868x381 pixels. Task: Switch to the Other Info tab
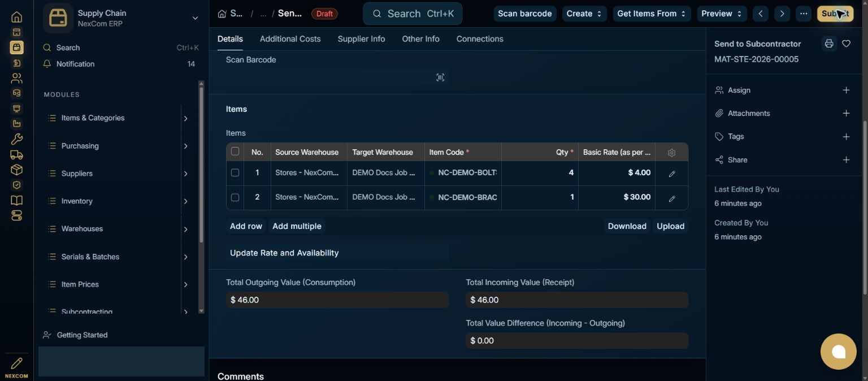[x=420, y=39]
